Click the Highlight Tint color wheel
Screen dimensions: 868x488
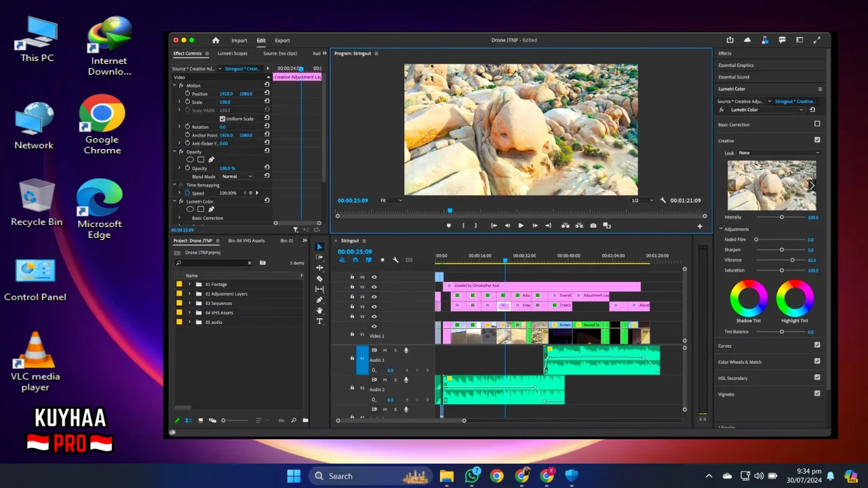coord(795,298)
